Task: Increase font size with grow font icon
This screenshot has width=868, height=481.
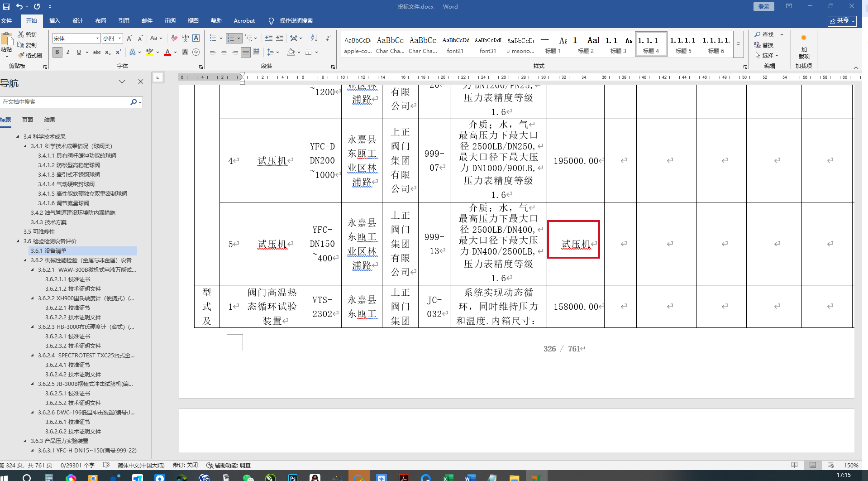Action: 130,38
